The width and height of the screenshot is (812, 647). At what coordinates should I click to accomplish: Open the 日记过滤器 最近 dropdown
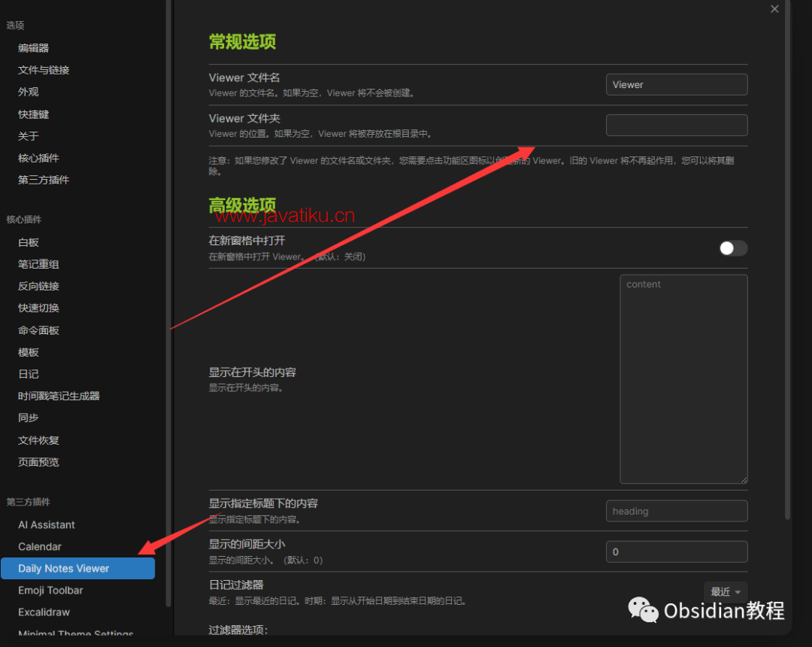coord(725,591)
